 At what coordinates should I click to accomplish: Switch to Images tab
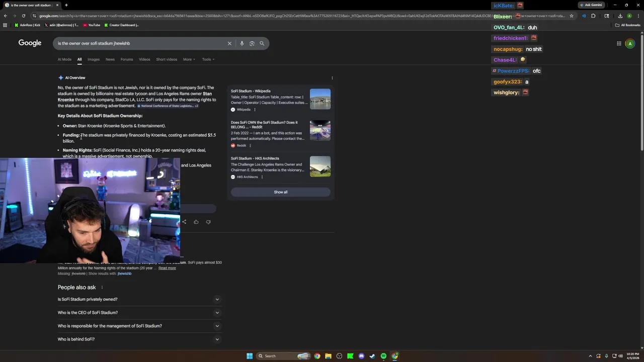click(x=94, y=59)
